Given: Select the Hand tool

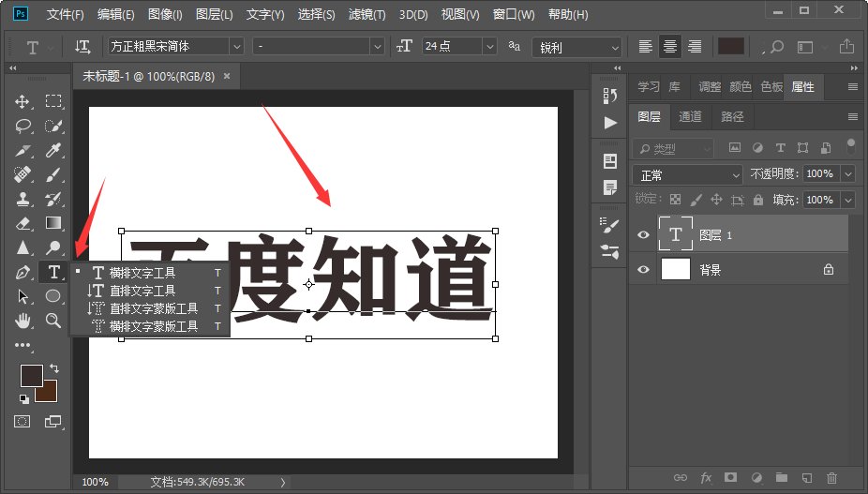Looking at the screenshot, I should pyautogui.click(x=22, y=320).
